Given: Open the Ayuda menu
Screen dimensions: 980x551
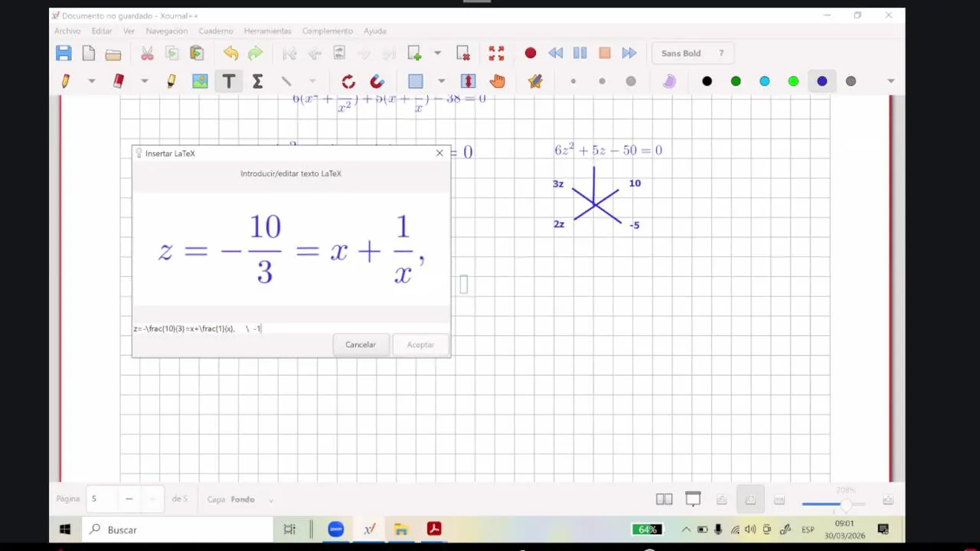Looking at the screenshot, I should (x=374, y=31).
